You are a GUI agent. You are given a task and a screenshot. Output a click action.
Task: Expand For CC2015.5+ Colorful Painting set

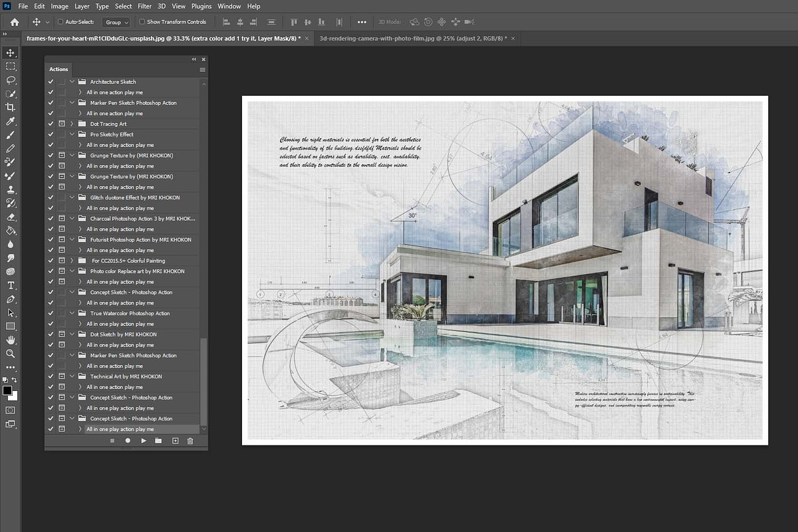point(72,261)
